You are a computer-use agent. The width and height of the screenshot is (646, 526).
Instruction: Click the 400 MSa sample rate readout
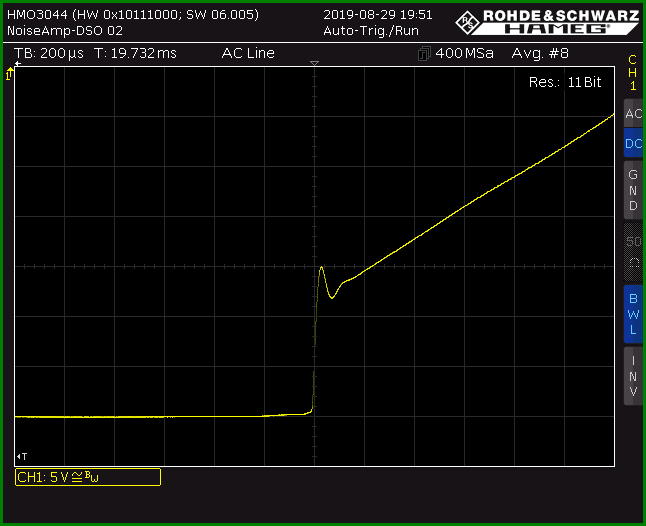(464, 53)
